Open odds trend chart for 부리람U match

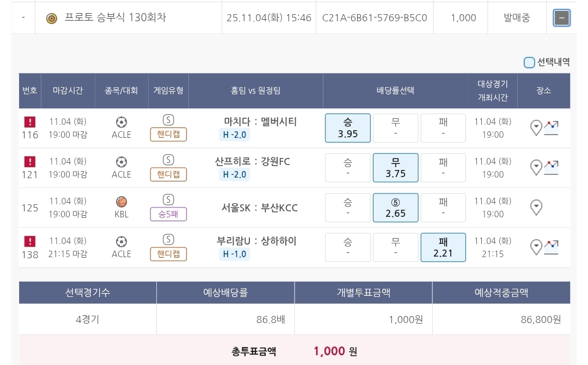(x=552, y=247)
